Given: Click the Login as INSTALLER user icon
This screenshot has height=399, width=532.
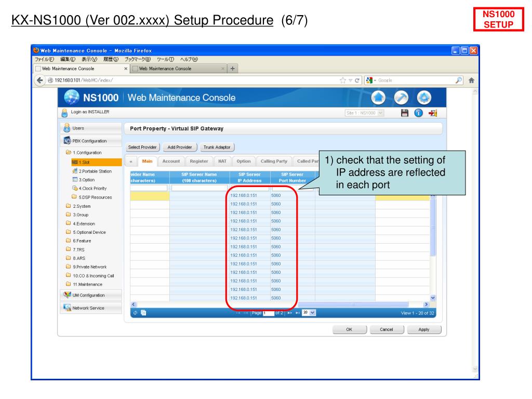Looking at the screenshot, I should [x=64, y=113].
